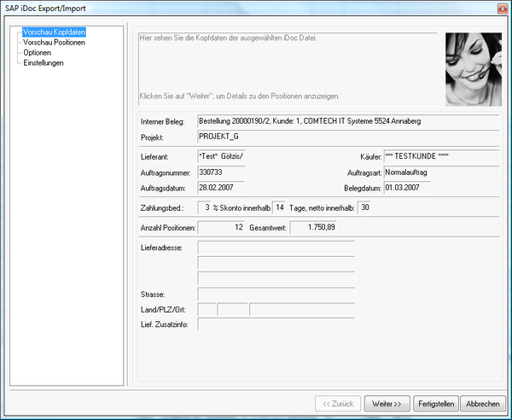The height and width of the screenshot is (420, 512).
Task: Select the Lieferant text field
Action: 221,157
